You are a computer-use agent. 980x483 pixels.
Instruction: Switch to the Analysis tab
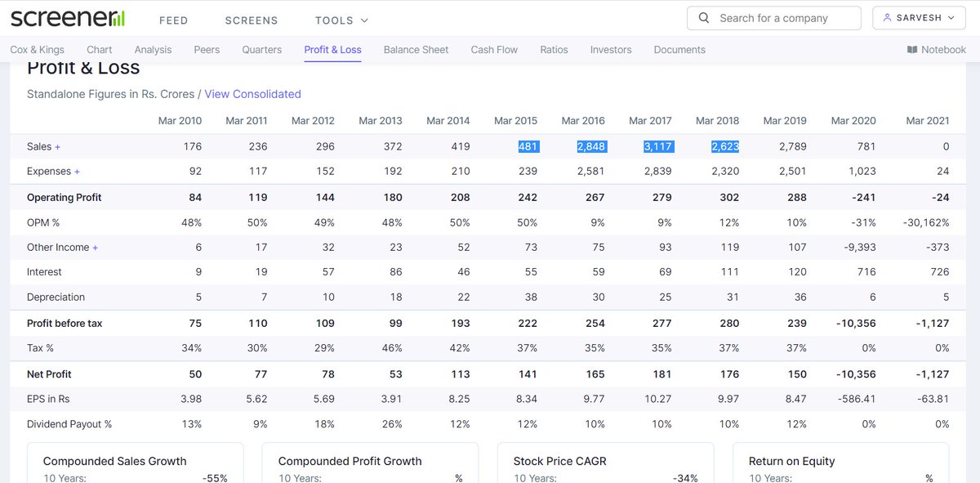(x=153, y=50)
